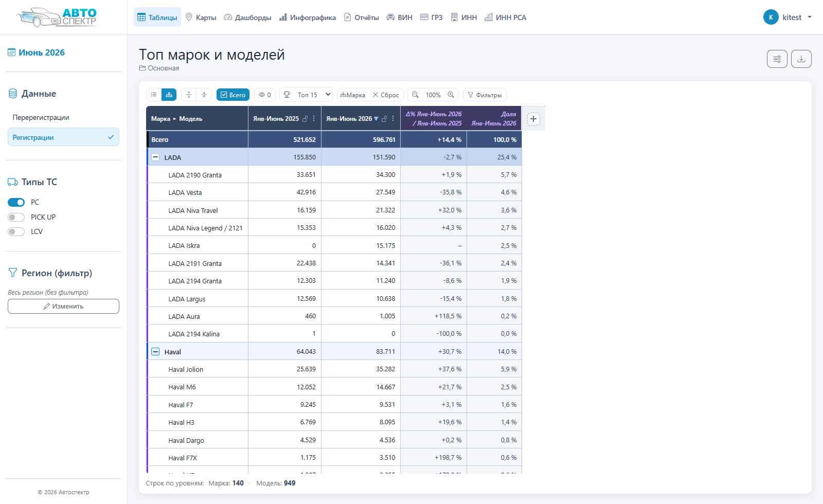The image size is (823, 504).
Task: Click the Данные database icon
Action: pos(13,94)
